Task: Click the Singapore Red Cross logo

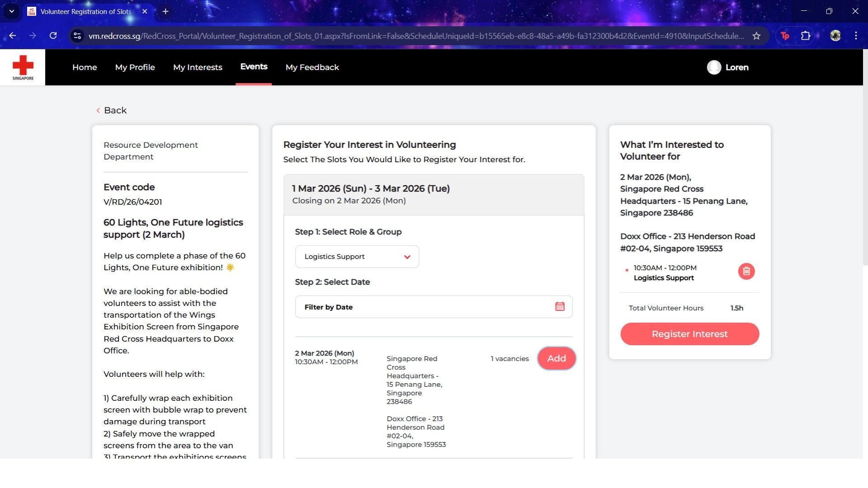Action: [23, 67]
